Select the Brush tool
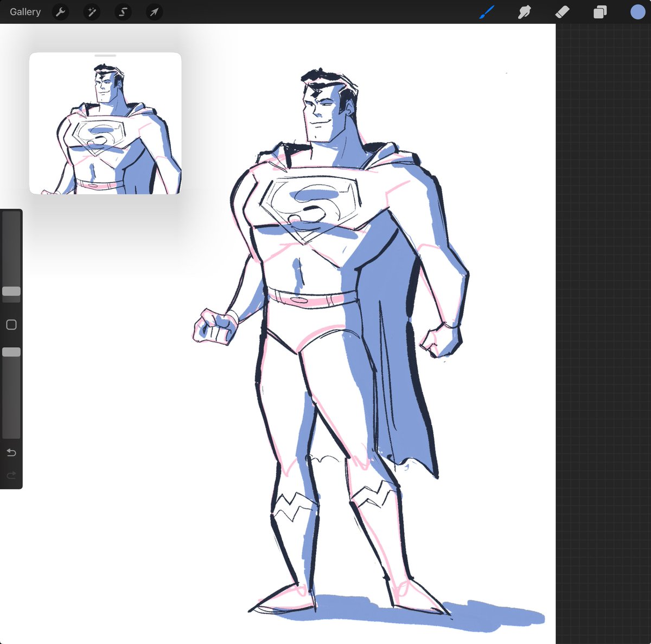The width and height of the screenshot is (651, 644). pos(487,12)
